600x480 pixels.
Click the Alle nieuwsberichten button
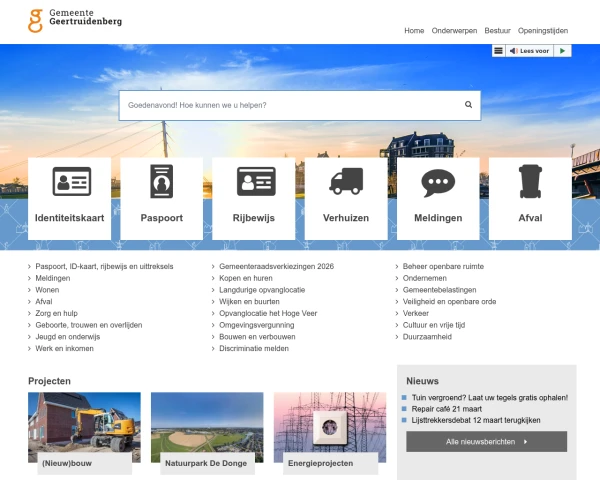coord(486,441)
